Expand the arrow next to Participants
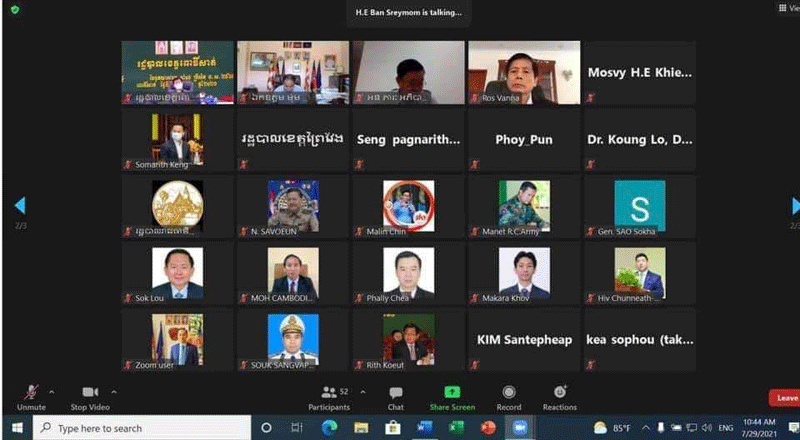This screenshot has width=800, height=440. [x=363, y=392]
